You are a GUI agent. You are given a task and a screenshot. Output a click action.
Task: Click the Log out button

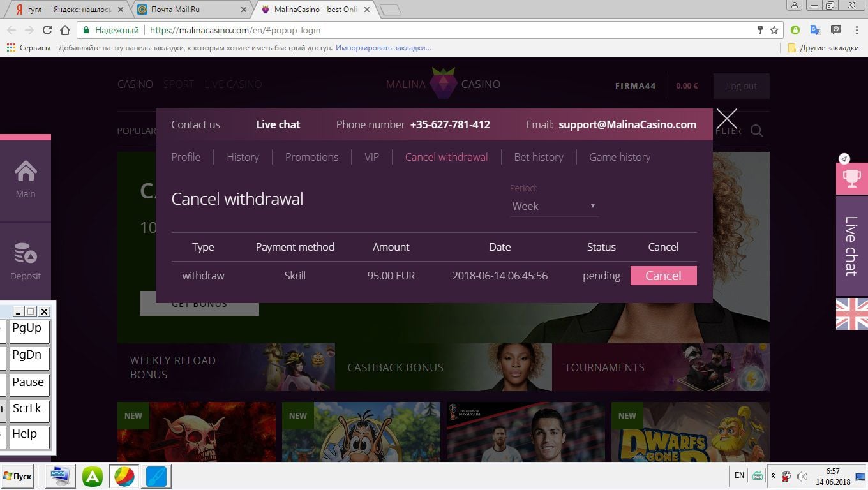741,86
